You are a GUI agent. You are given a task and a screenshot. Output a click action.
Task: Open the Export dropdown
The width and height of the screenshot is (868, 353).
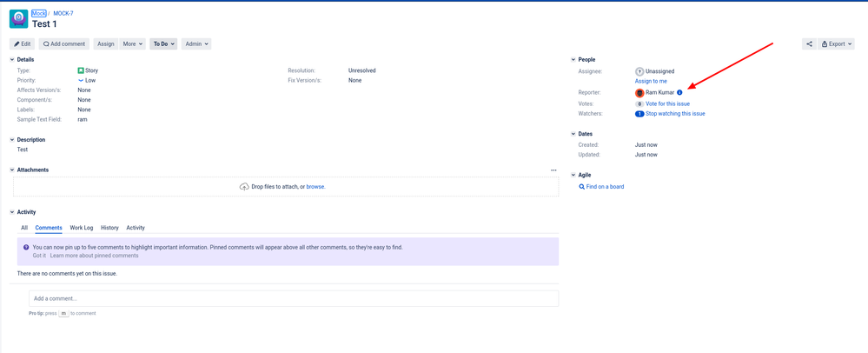(x=836, y=43)
